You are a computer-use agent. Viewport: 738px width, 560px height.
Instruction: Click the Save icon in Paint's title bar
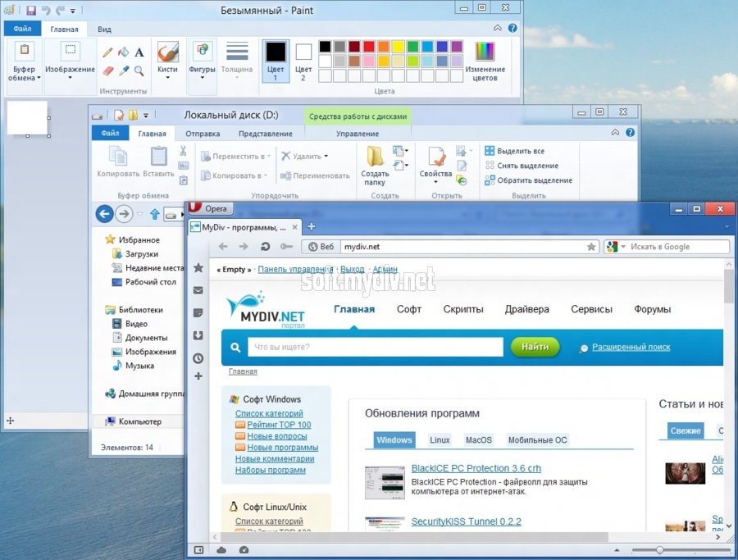coord(31,10)
